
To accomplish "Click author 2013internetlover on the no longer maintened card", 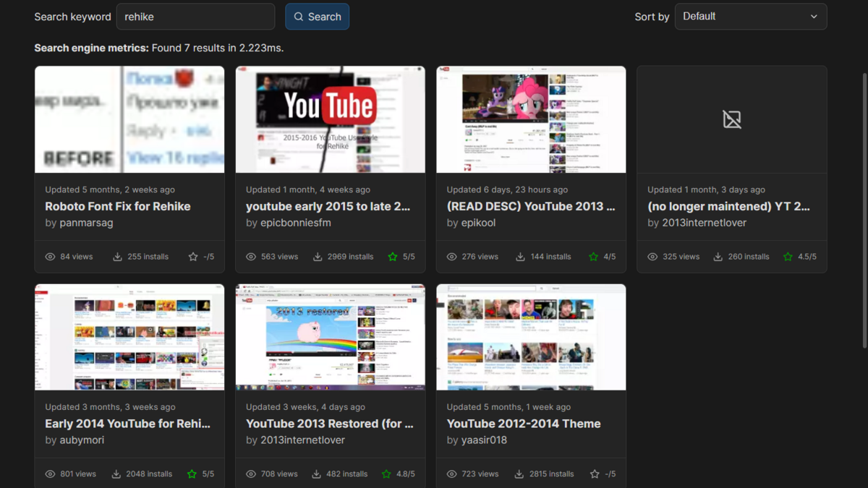I will pos(704,223).
